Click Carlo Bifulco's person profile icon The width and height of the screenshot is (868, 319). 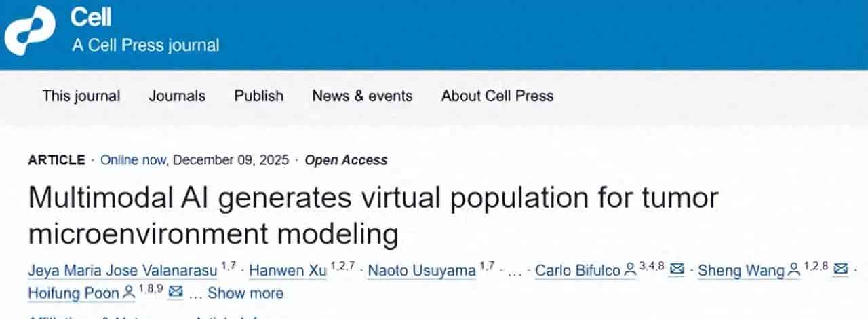coord(630,271)
